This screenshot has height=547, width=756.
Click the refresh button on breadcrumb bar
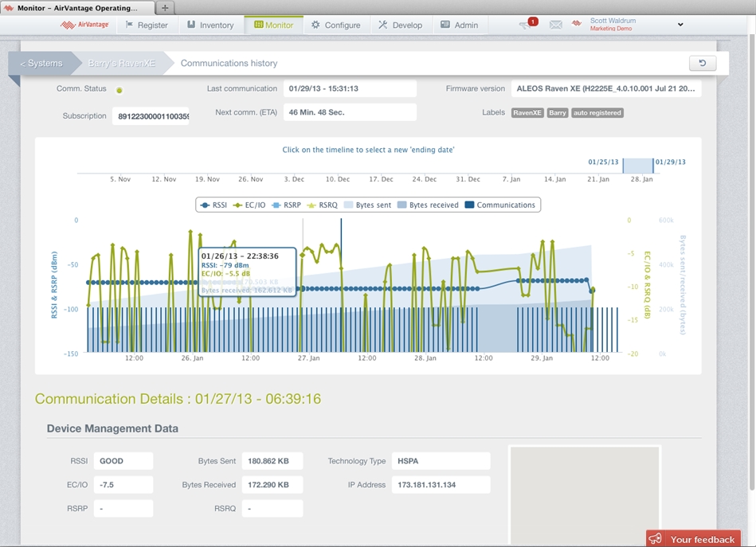click(702, 64)
